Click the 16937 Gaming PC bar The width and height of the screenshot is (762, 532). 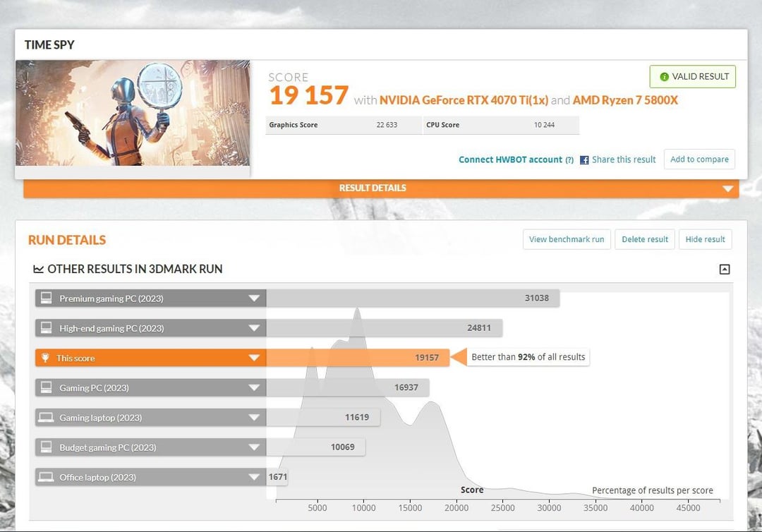pos(347,387)
